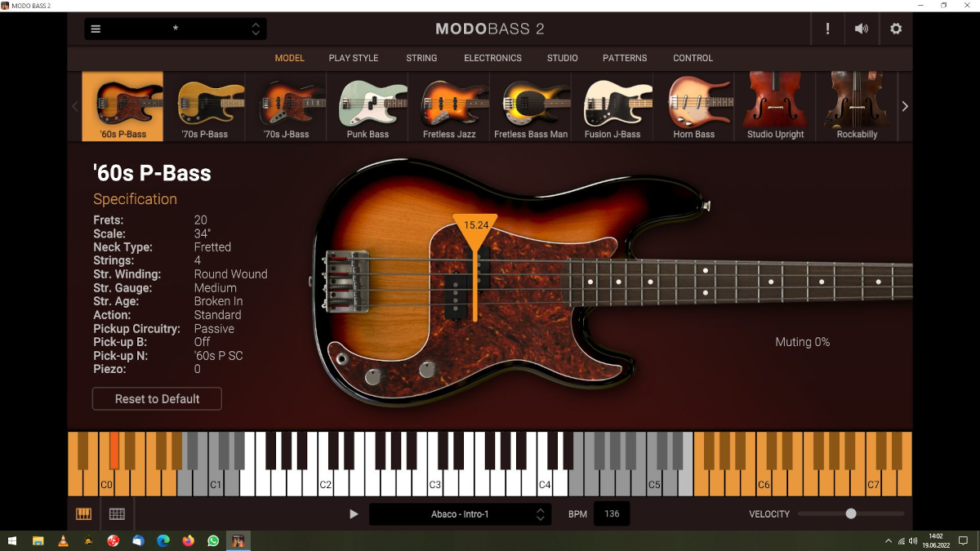Open Windows Start menu

(13, 540)
